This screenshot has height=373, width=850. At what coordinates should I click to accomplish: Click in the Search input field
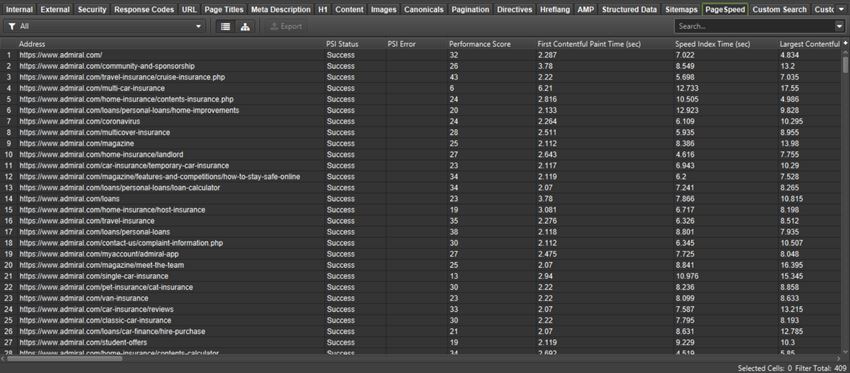coord(755,27)
